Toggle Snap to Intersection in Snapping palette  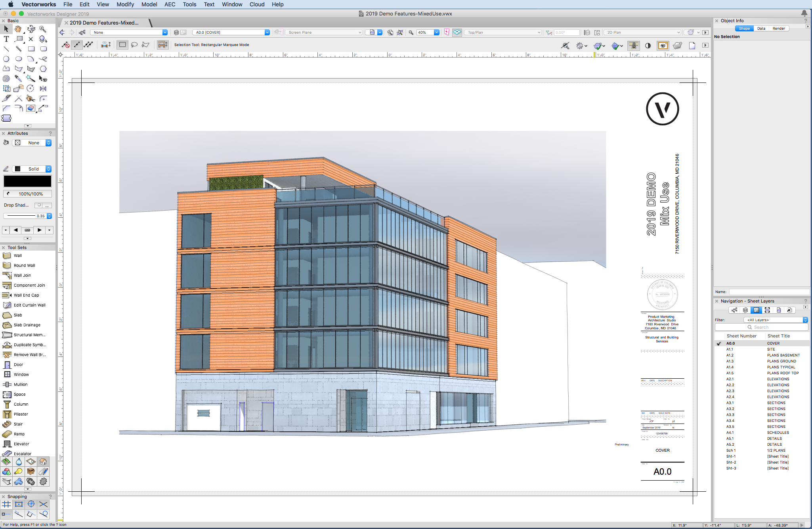(x=43, y=504)
